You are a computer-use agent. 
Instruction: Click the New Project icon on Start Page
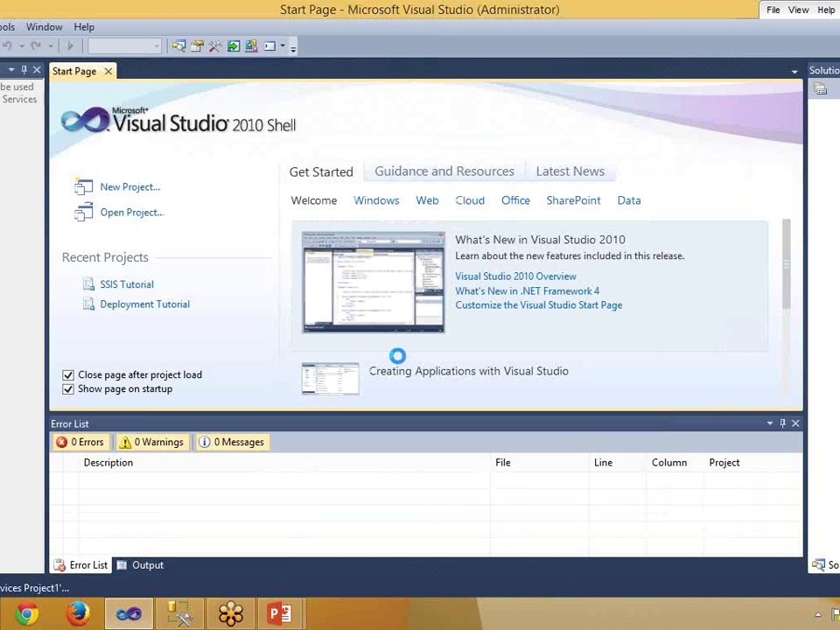[x=84, y=186]
